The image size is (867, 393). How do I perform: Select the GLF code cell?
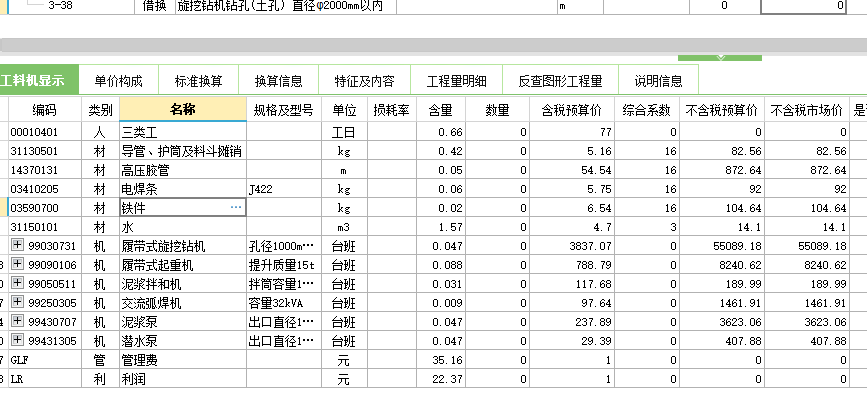point(45,360)
